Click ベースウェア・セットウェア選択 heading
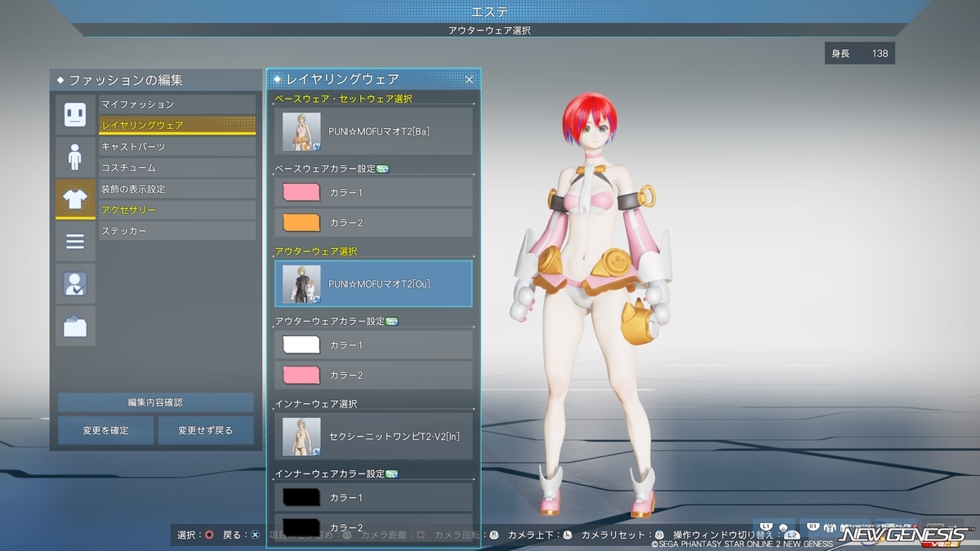Viewport: 980px width, 551px height. coord(343,99)
